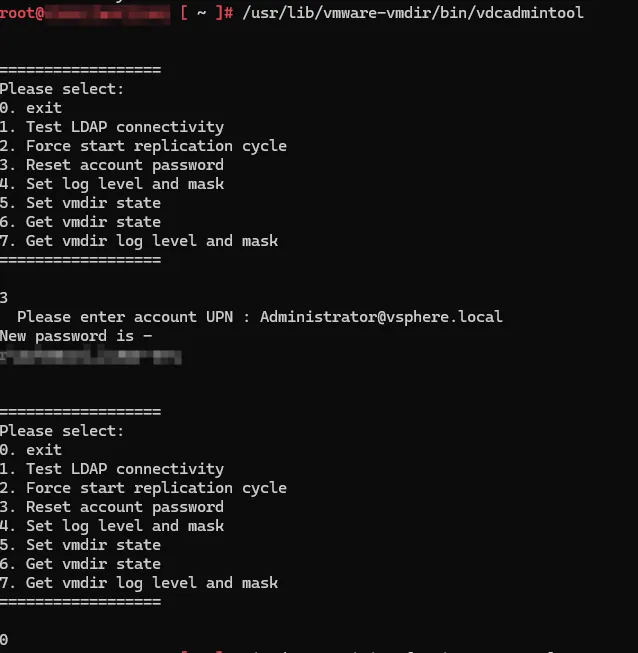Screen dimensions: 638x653
Task: Click the first '0. exit' line
Action: [31, 108]
